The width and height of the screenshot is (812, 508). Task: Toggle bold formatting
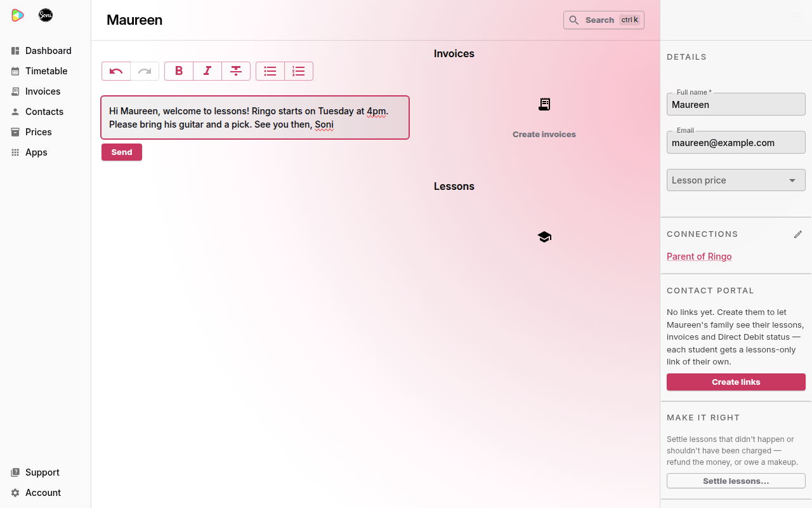pos(179,71)
